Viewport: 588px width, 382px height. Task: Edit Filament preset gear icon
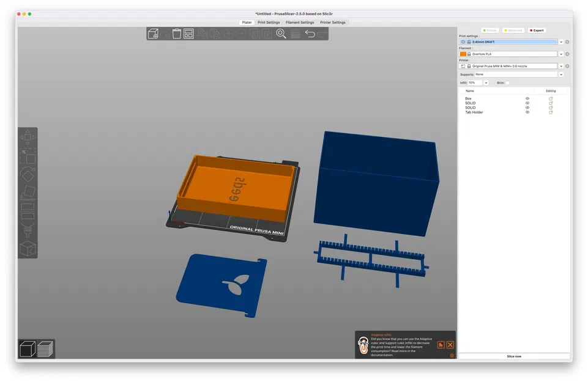(567, 54)
